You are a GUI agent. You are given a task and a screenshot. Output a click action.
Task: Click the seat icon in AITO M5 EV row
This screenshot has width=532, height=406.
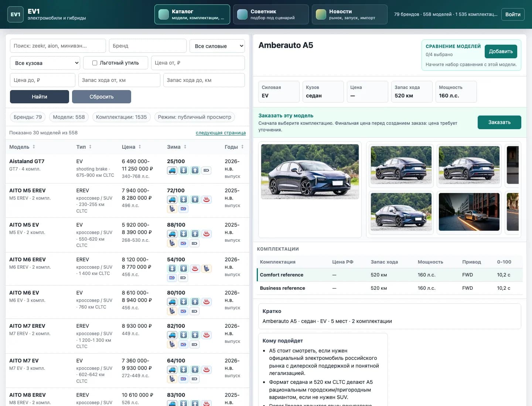coord(172,243)
